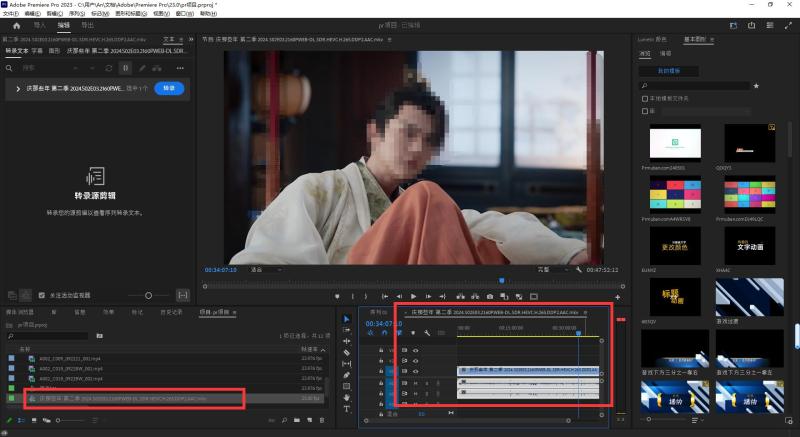Click the Export Frame camera icon
Screen dimensions: 800x437
pos(490,296)
